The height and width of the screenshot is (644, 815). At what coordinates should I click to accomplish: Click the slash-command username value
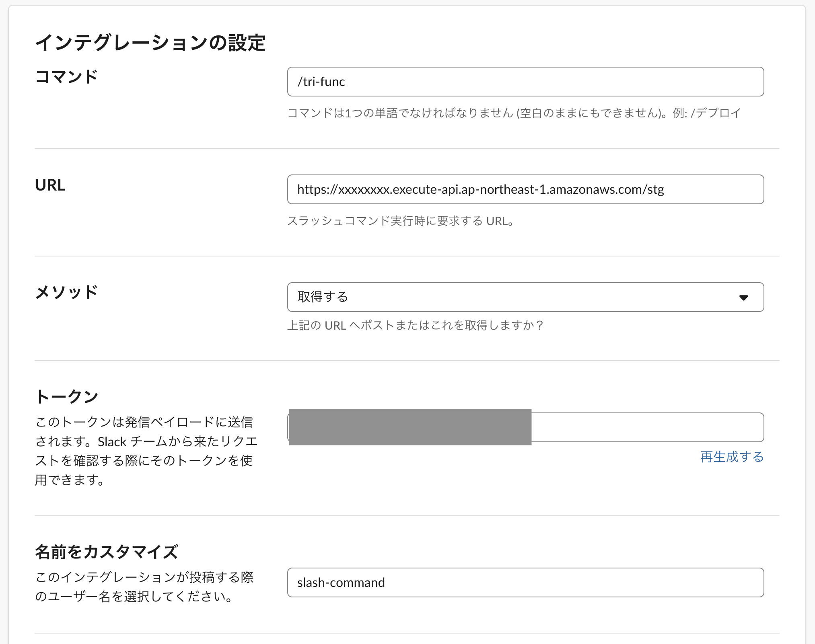click(340, 582)
